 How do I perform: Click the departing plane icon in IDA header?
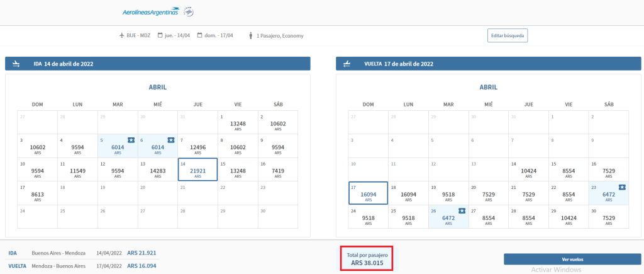point(17,64)
